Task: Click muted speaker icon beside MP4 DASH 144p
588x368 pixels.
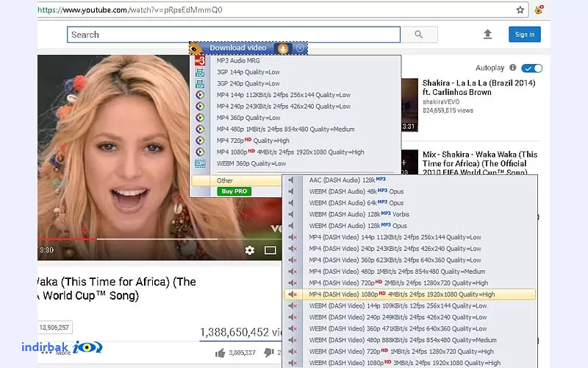Action: pyautogui.click(x=292, y=237)
